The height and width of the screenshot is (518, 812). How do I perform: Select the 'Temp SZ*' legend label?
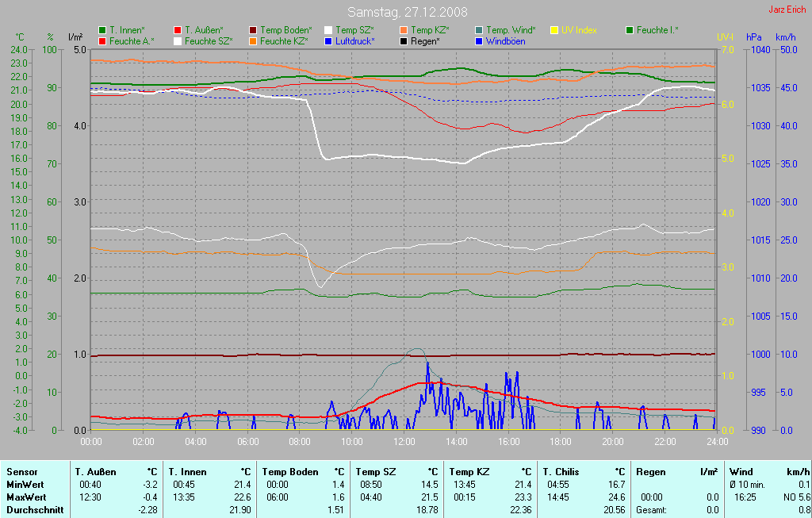[354, 31]
